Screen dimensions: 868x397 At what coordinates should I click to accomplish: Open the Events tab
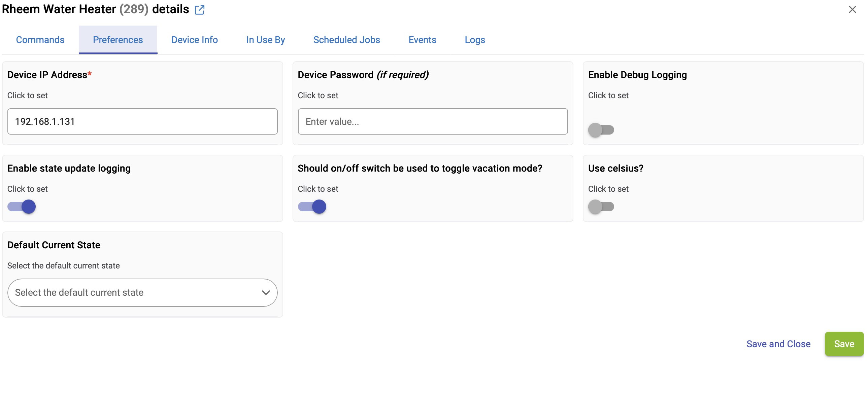[x=422, y=40]
